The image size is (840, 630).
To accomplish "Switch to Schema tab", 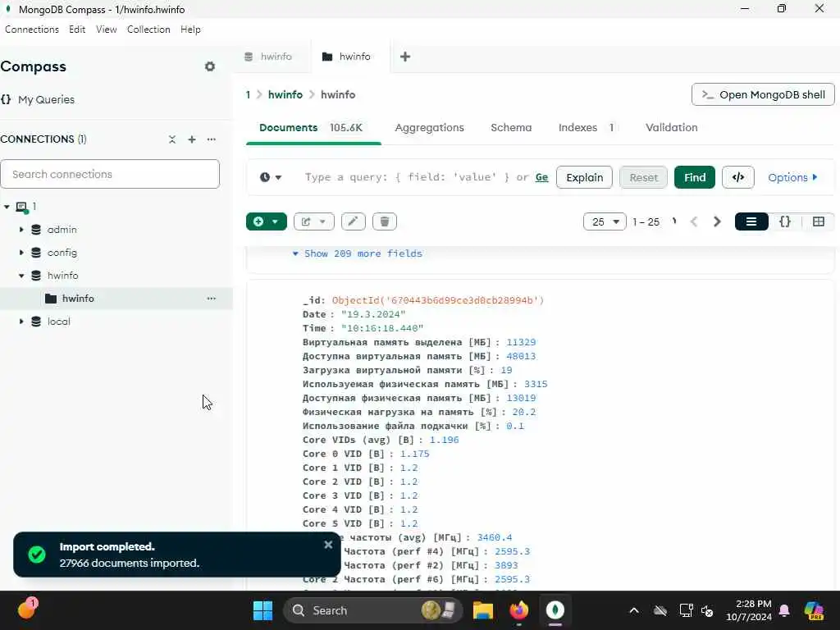I will (511, 127).
